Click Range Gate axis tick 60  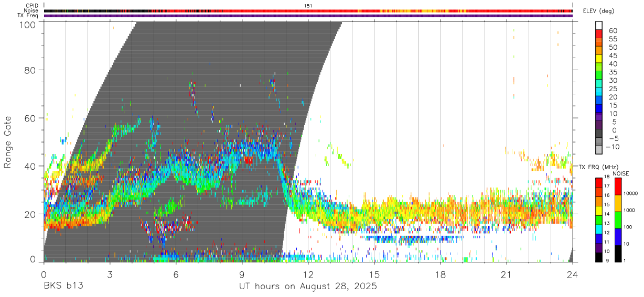coord(29,118)
